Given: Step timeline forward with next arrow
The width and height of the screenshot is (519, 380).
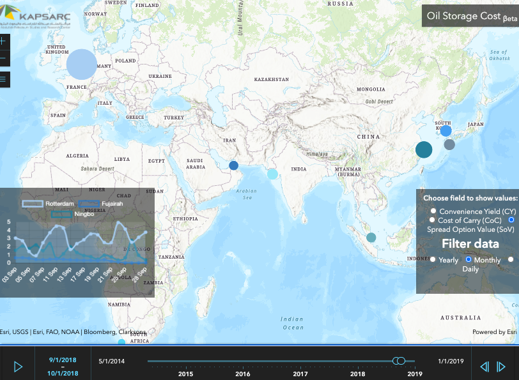Looking at the screenshot, I should (x=501, y=367).
